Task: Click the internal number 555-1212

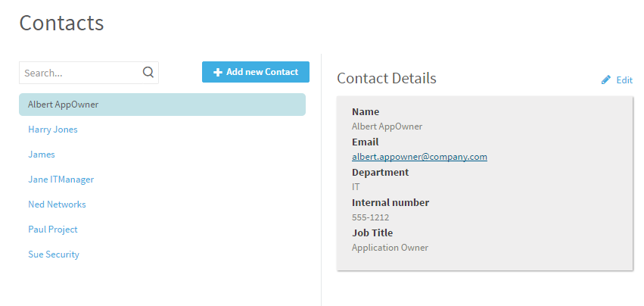Action: point(371,217)
